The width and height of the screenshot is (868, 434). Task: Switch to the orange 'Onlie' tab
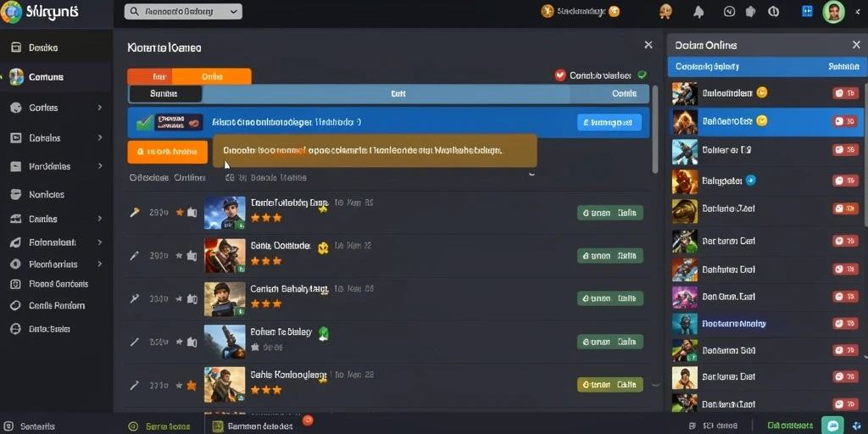[212, 76]
